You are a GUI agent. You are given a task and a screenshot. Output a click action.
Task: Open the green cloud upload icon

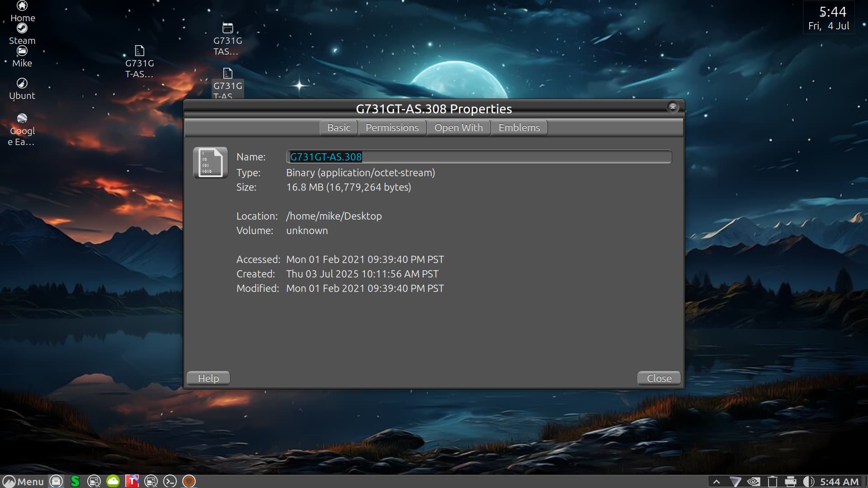tap(113, 482)
